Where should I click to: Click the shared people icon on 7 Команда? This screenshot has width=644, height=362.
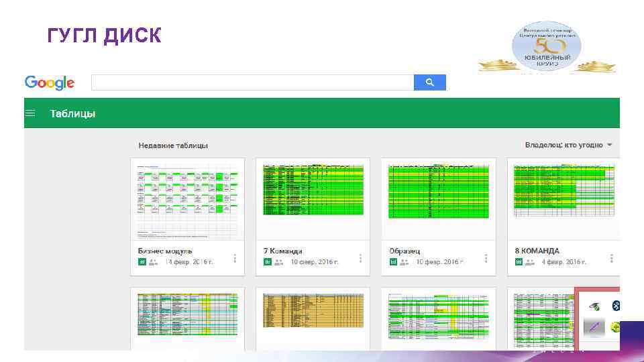pos(279,262)
